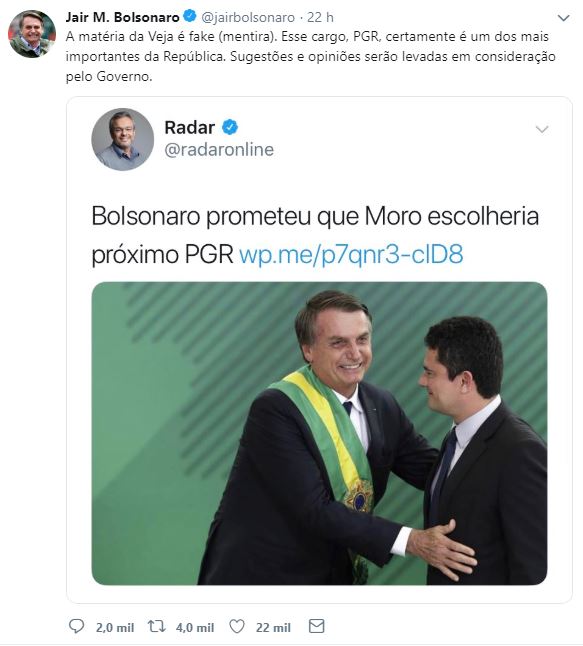Open Radar's profile picture

click(122, 139)
